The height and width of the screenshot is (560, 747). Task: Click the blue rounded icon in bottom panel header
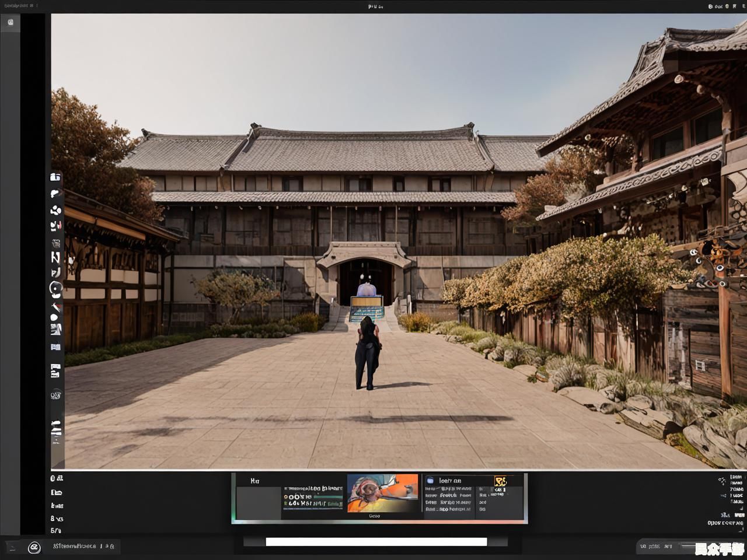(430, 481)
